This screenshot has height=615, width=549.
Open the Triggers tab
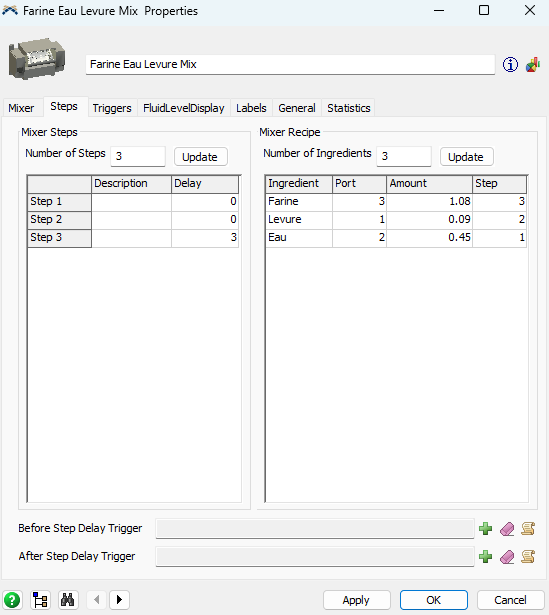[x=112, y=108]
